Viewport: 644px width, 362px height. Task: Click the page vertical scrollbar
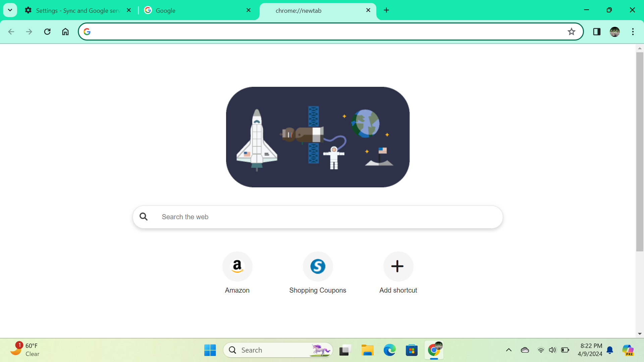[x=640, y=151]
